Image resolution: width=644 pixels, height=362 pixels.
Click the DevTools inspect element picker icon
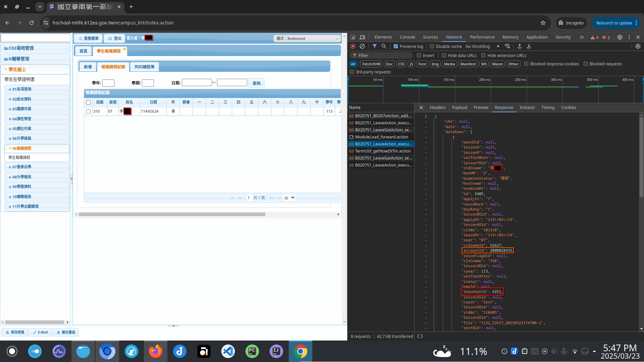coord(353,37)
